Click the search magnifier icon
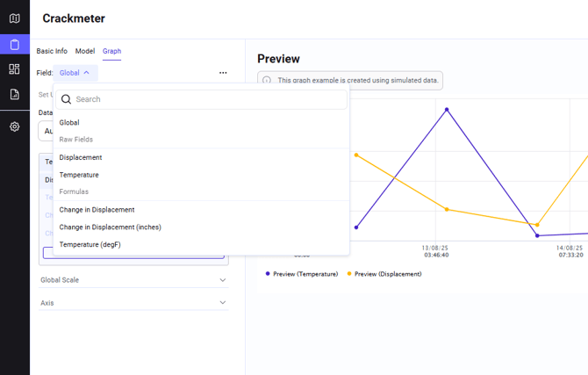This screenshot has width=588, height=375. 66,99
